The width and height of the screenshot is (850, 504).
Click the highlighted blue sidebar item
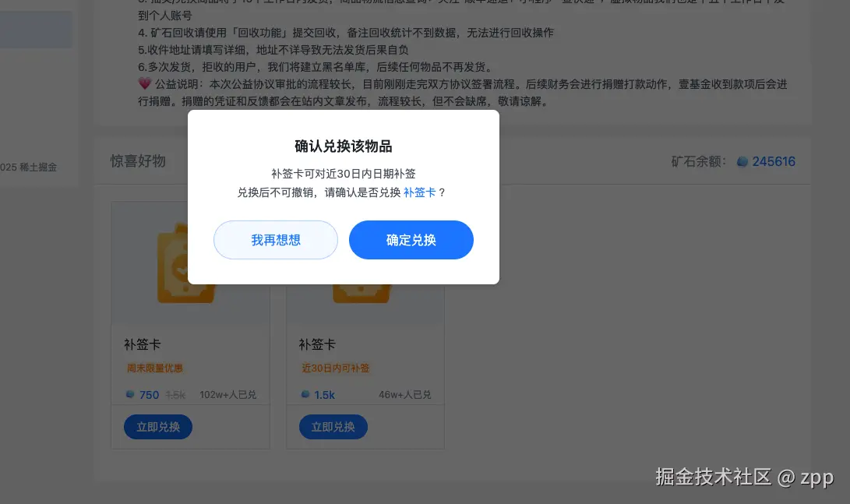pyautogui.click(x=36, y=30)
